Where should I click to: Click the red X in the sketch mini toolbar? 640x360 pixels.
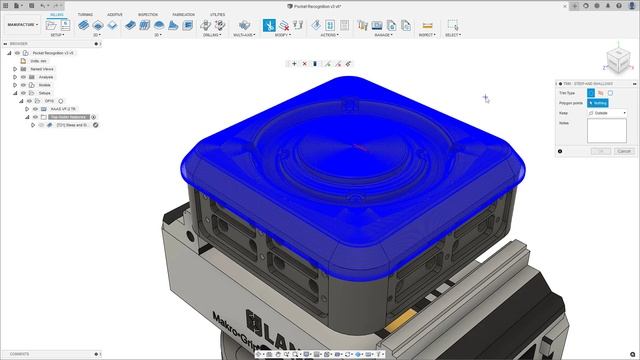tap(304, 64)
